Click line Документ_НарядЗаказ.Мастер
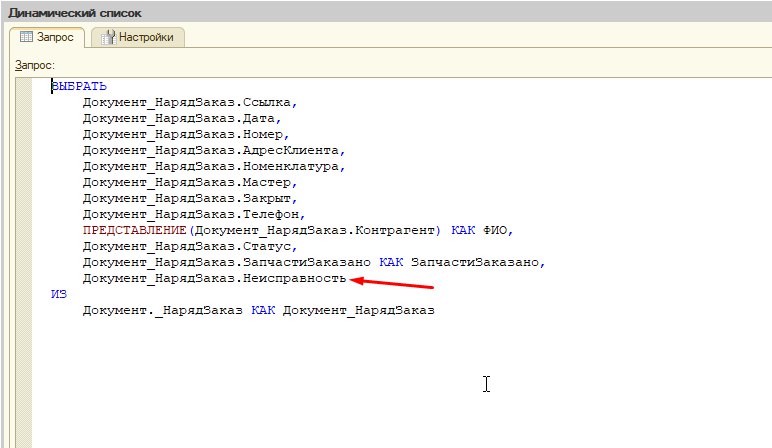Image resolution: width=772 pixels, height=448 pixels. point(190,182)
